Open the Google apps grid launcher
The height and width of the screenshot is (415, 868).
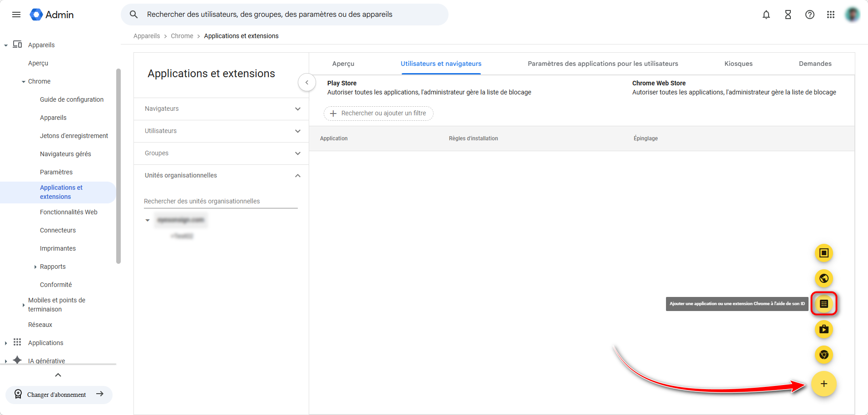click(x=831, y=15)
